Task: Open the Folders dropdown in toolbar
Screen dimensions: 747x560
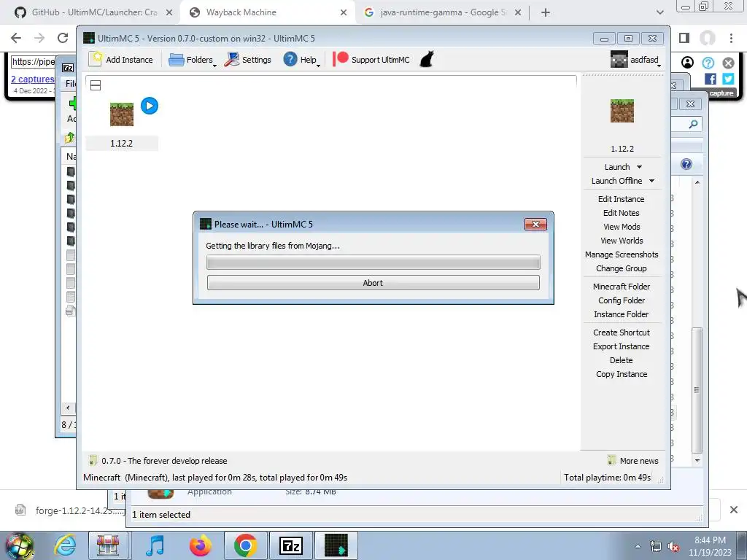Action: (x=192, y=60)
